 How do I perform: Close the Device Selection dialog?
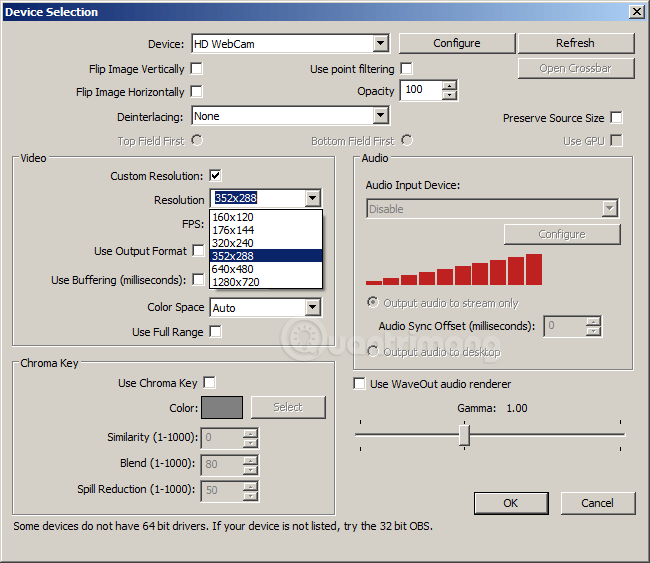click(636, 12)
